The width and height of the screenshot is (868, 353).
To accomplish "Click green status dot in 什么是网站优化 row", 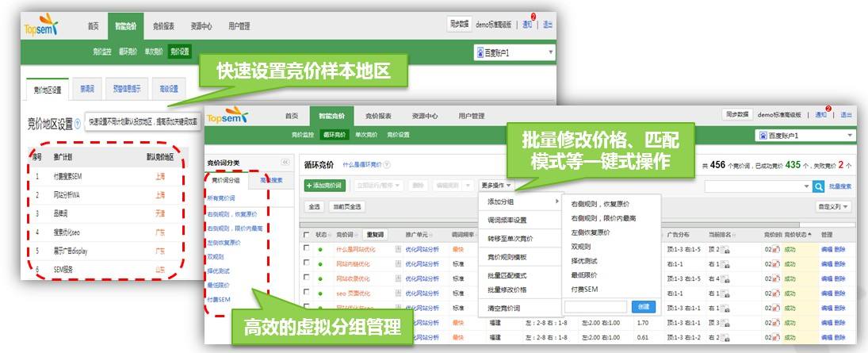I will tap(320, 249).
